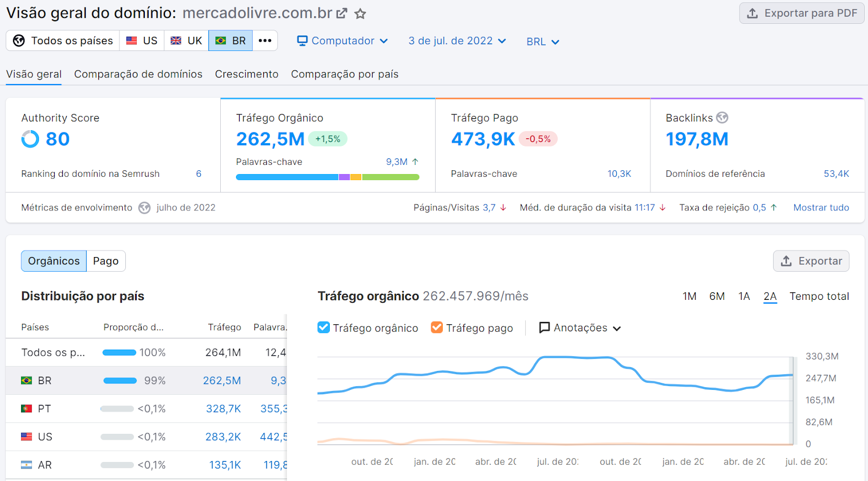Open more countries three-dots menu

click(265, 41)
